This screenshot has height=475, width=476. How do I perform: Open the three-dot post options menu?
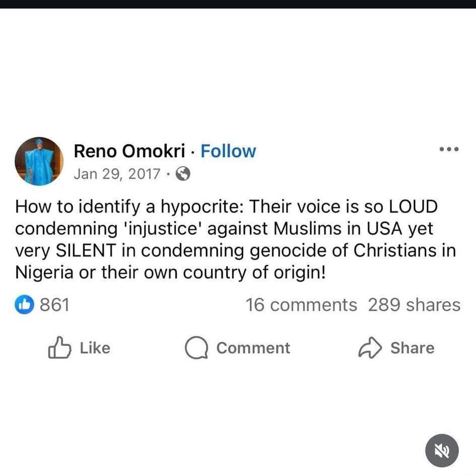click(x=449, y=149)
